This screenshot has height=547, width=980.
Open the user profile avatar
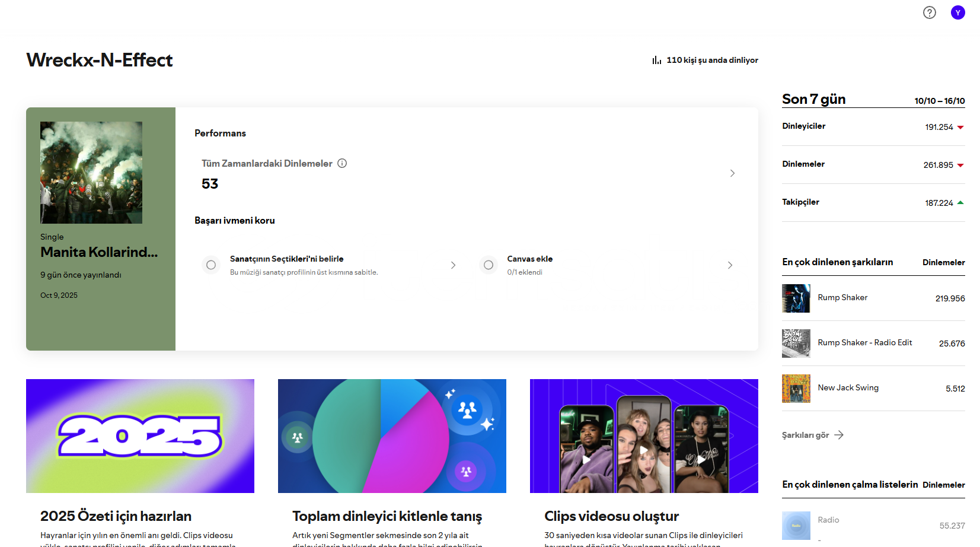pyautogui.click(x=957, y=12)
